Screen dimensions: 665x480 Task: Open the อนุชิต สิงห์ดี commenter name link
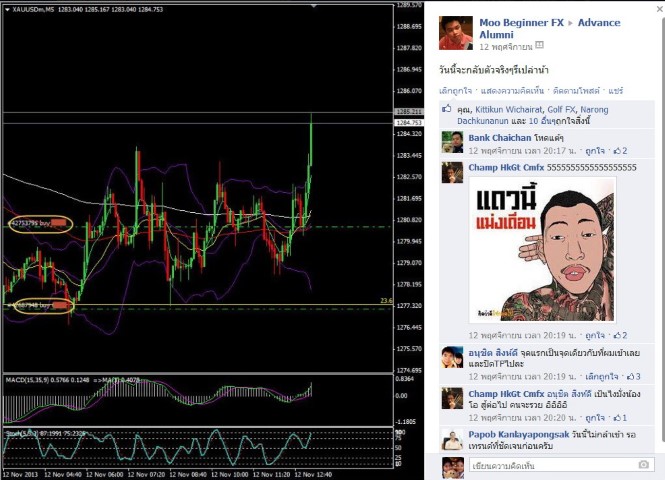493,353
